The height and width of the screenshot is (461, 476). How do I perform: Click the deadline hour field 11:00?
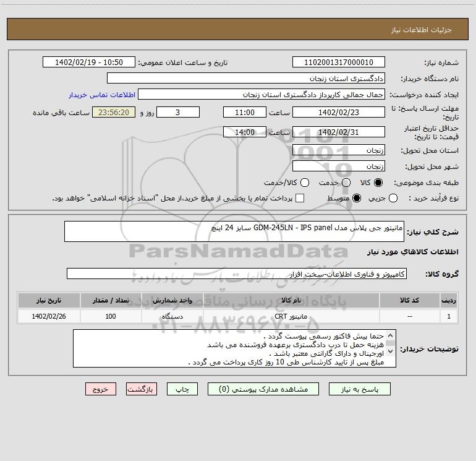tap(245, 112)
